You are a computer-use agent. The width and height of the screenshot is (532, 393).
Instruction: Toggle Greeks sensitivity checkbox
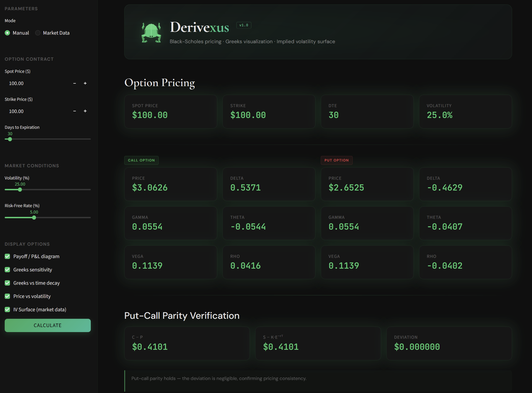[x=7, y=270]
